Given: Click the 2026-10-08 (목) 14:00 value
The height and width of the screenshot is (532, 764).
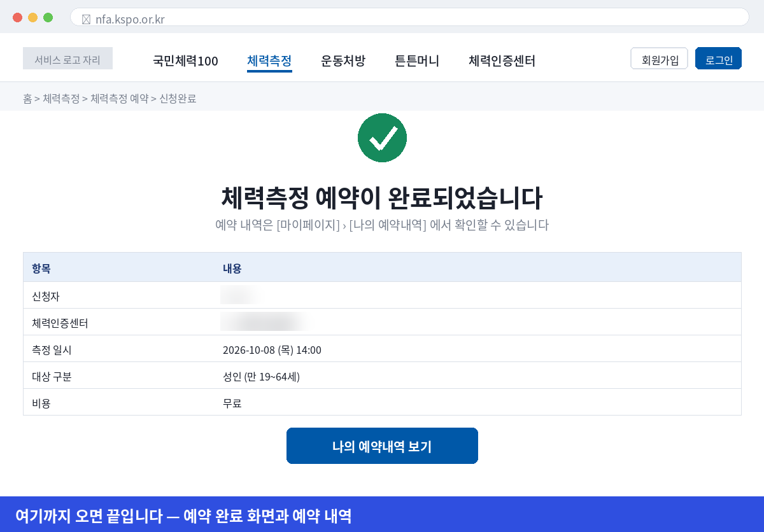Looking at the screenshot, I should (272, 350).
